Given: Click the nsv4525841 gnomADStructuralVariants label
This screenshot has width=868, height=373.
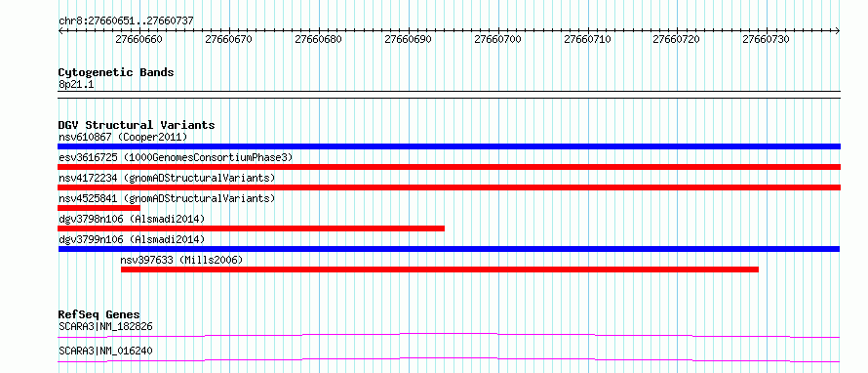Looking at the screenshot, I should pyautogui.click(x=167, y=198).
